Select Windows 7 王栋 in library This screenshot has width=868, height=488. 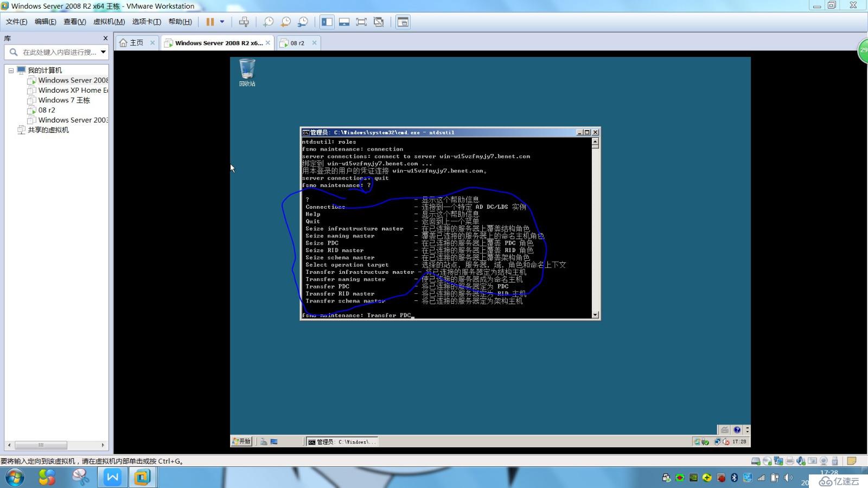click(x=59, y=100)
